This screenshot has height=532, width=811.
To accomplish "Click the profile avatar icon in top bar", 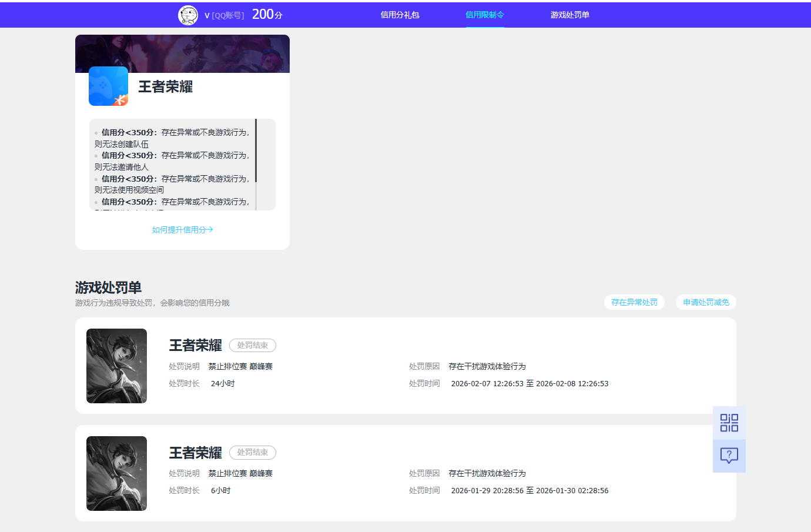I will tap(188, 15).
